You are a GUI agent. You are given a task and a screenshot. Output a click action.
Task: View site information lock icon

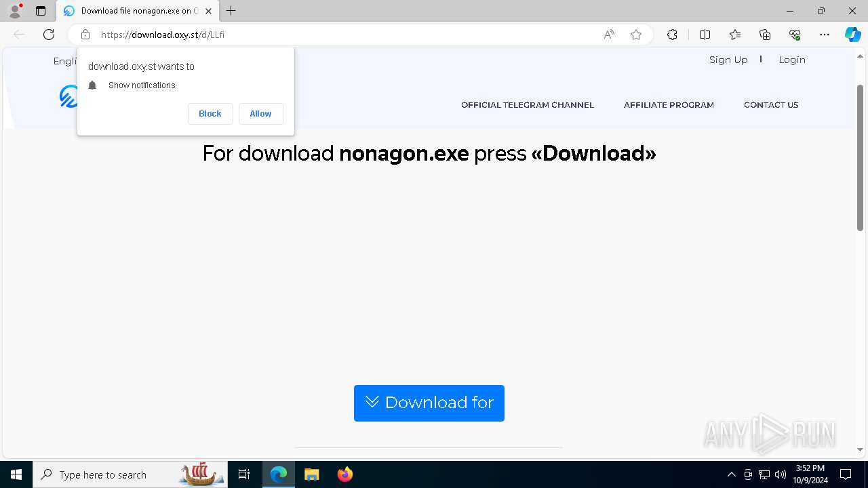tap(85, 35)
